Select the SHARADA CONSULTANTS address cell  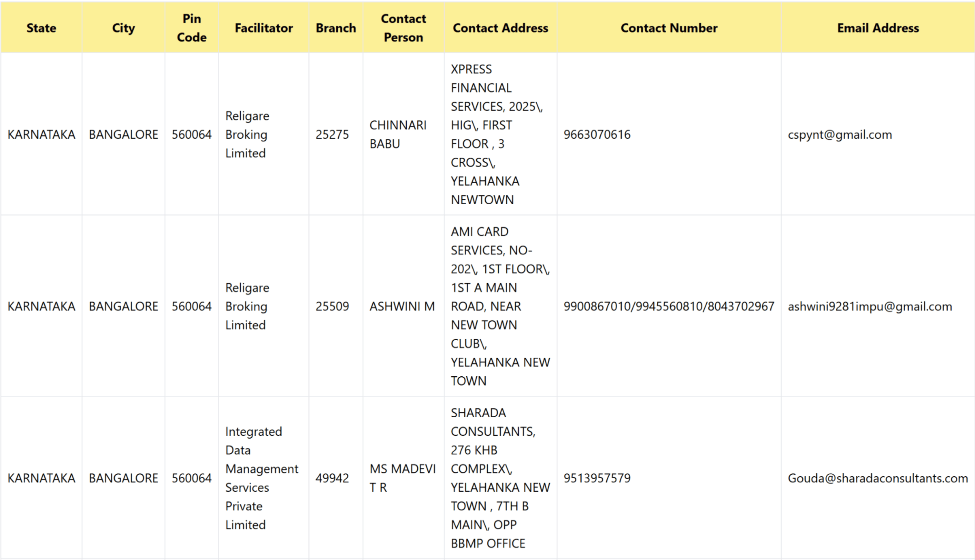[x=500, y=478]
